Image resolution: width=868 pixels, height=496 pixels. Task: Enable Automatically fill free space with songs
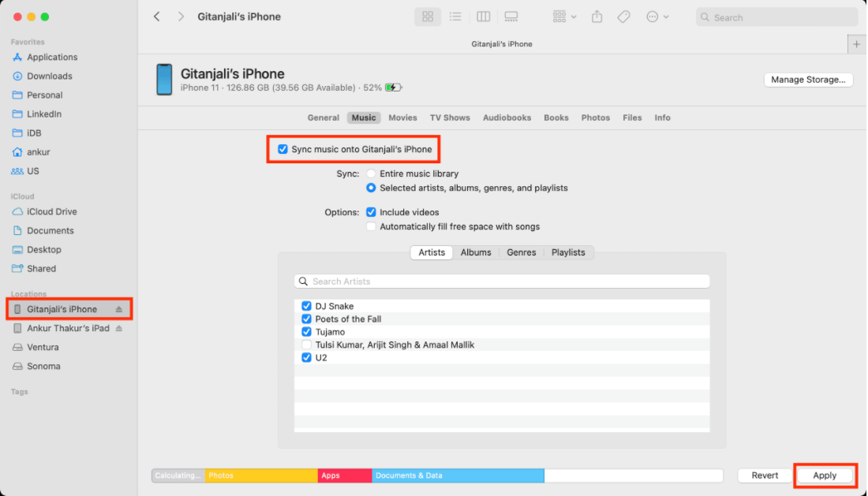click(x=371, y=226)
